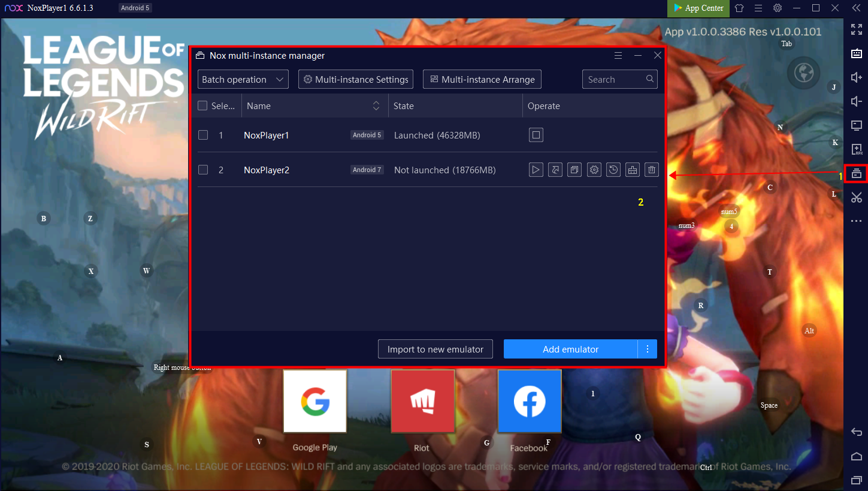Copy the NoxPlayer2 emulator
This screenshot has width=868, height=491.
point(574,170)
